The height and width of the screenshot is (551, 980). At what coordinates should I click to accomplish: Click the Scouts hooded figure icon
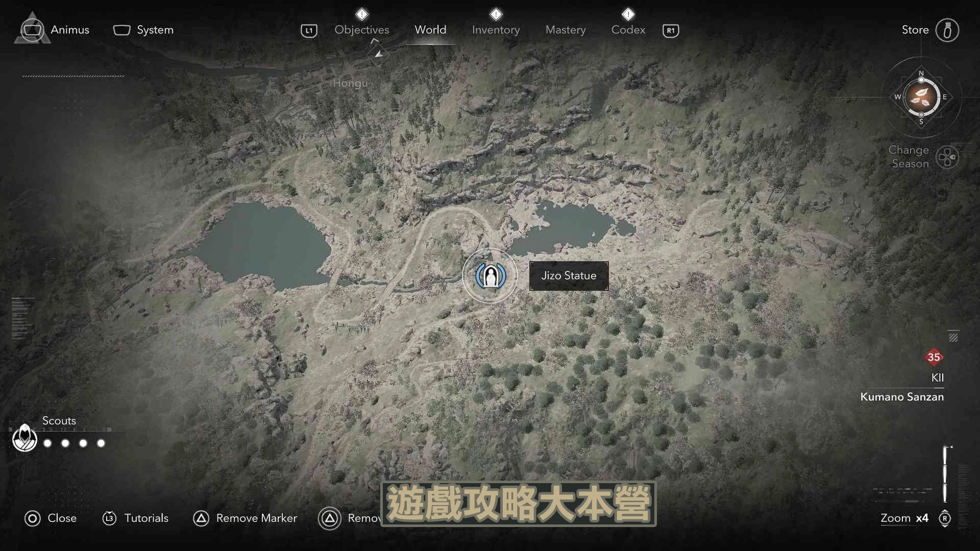(24, 438)
